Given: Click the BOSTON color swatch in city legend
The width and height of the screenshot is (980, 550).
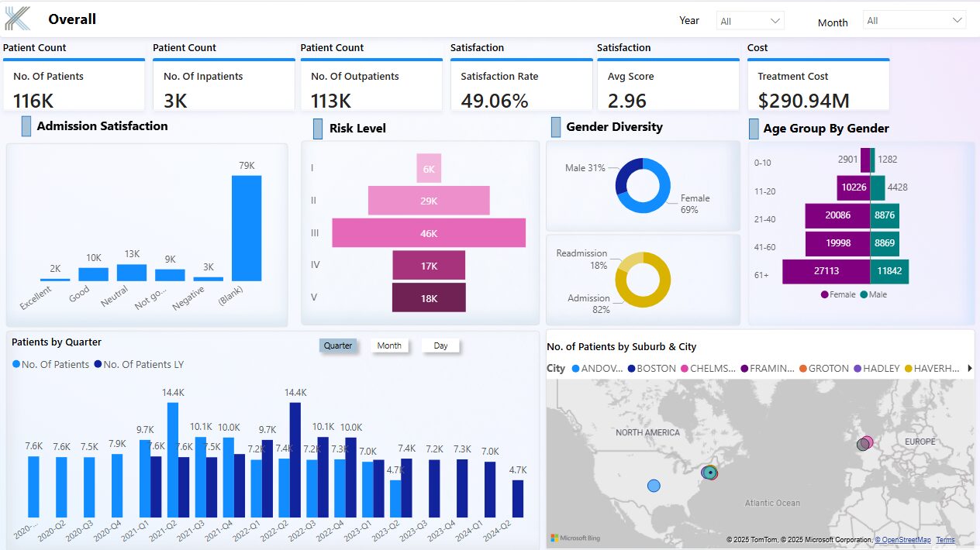Looking at the screenshot, I should click(x=632, y=369).
